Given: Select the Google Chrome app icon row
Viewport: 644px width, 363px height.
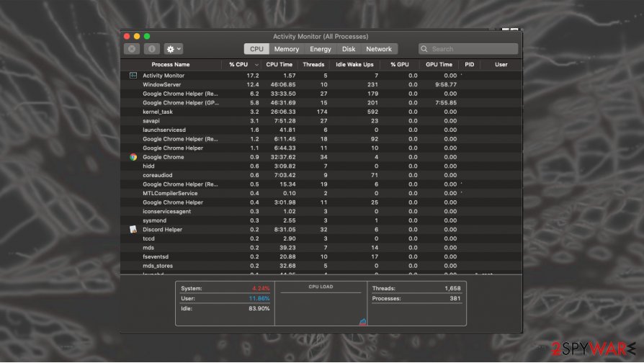Looking at the screenshot, I should coord(133,157).
